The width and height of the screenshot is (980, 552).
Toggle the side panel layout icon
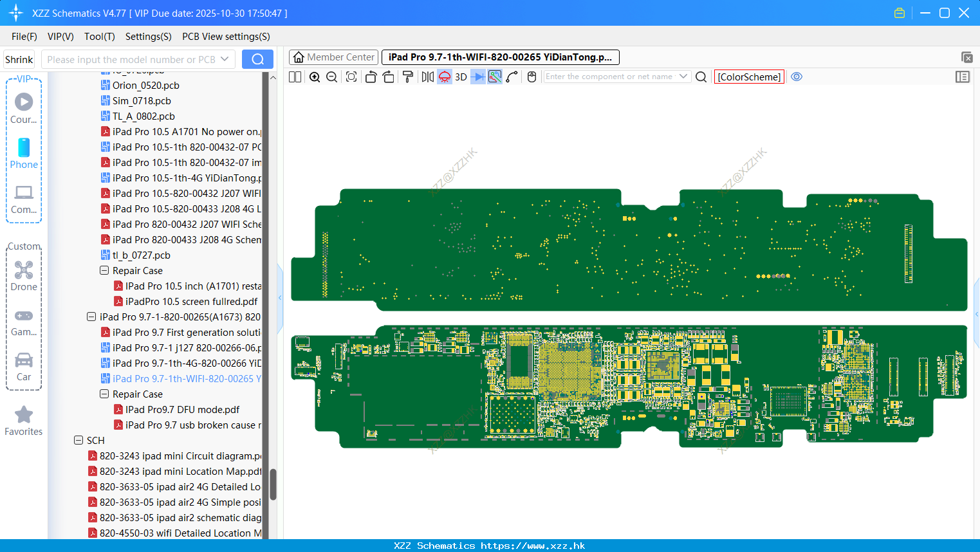tap(963, 77)
